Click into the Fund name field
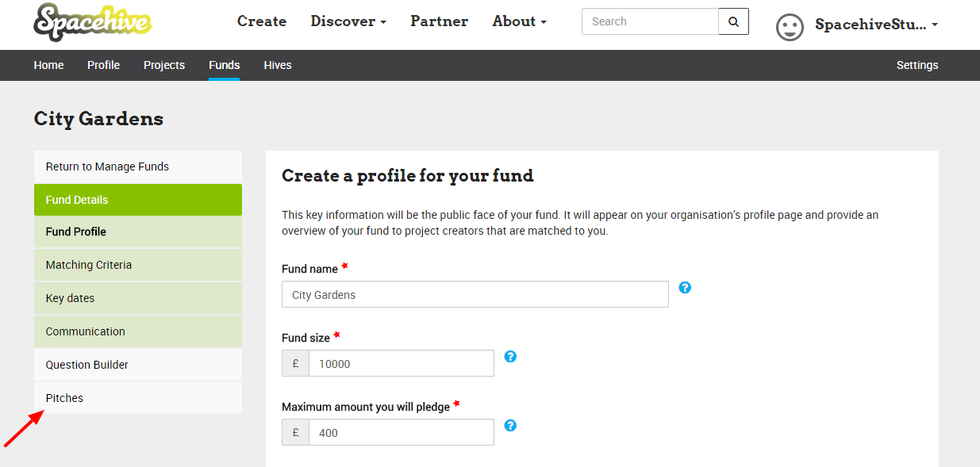980x467 pixels. point(475,294)
